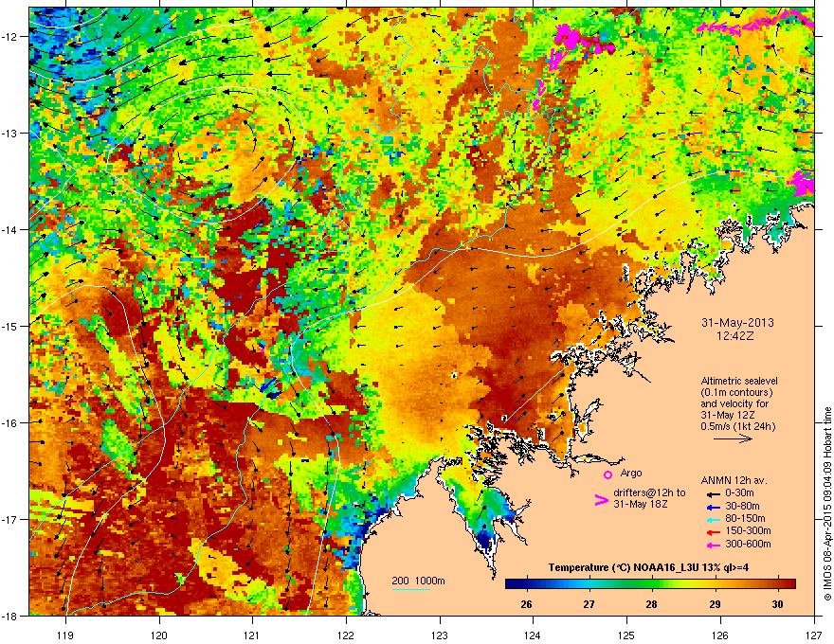
Task: Select the black 0-30m arrow legend symbol
Action: [714, 494]
